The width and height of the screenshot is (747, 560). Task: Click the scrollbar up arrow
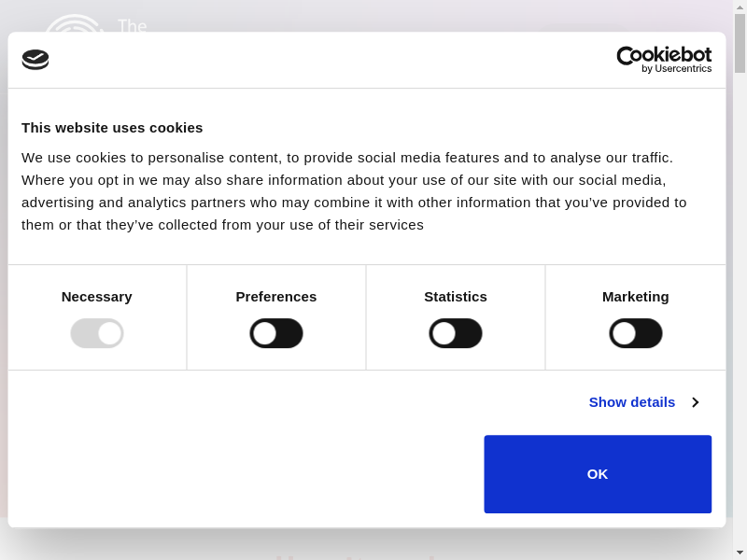[740, 7]
